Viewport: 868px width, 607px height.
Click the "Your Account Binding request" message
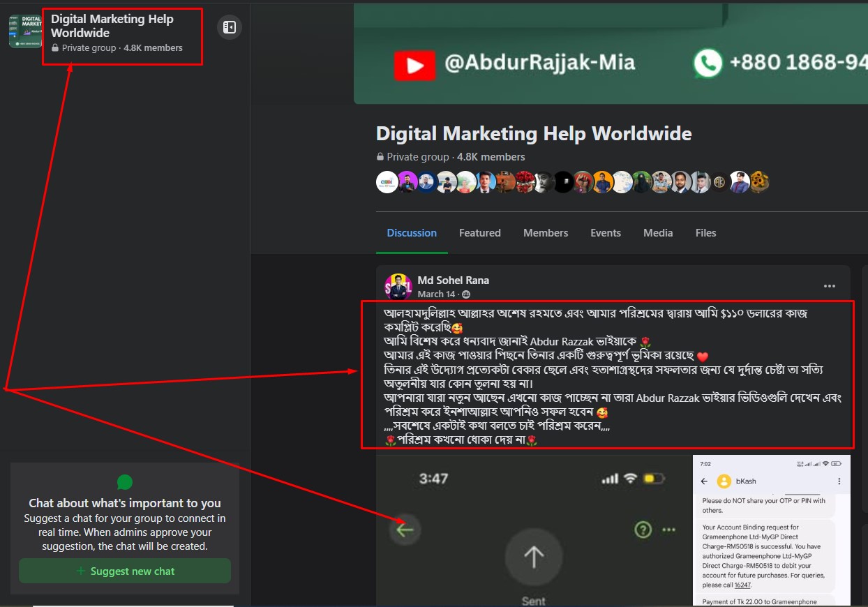click(765, 556)
